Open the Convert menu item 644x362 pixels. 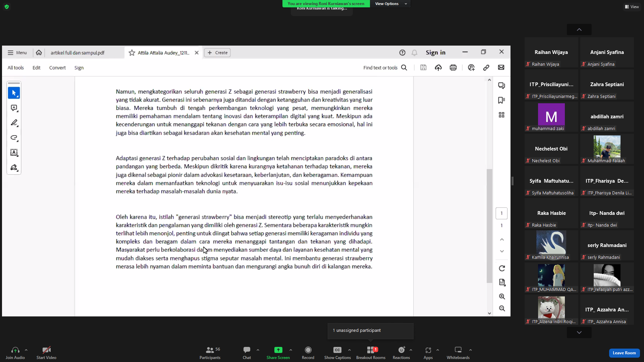(57, 68)
